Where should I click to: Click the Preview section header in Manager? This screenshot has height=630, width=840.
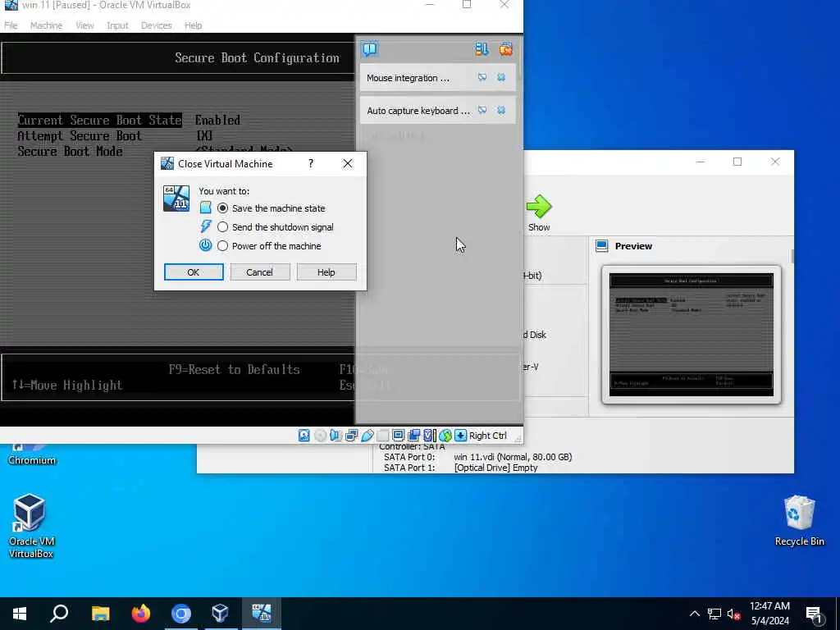point(633,246)
